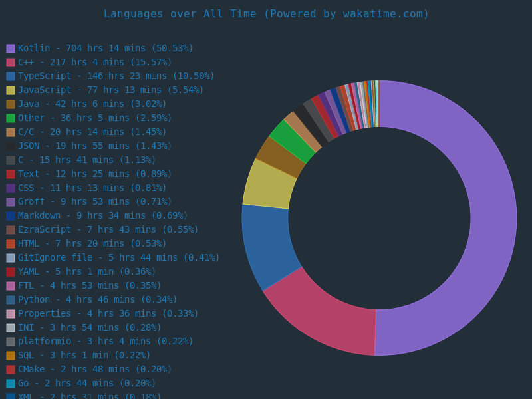Click the green Other legend swatch

tap(11, 118)
